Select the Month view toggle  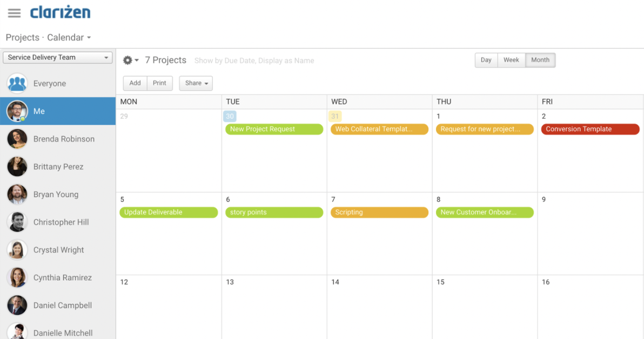[540, 60]
